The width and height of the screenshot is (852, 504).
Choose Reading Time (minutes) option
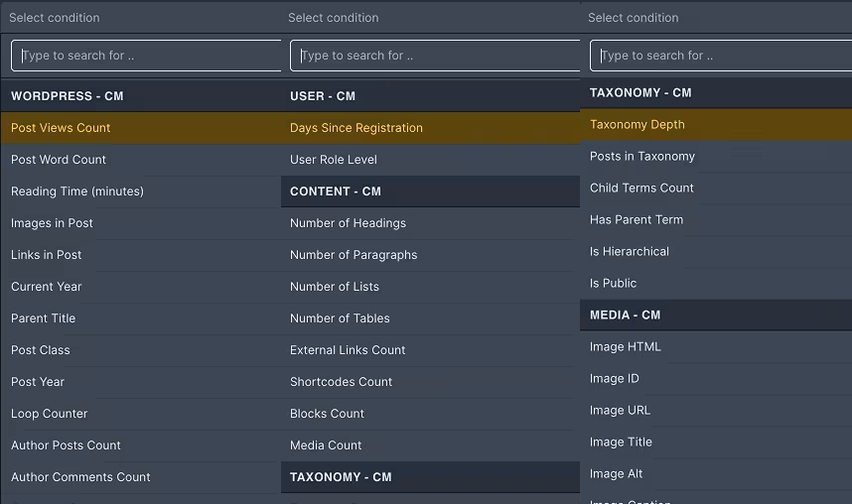141,191
